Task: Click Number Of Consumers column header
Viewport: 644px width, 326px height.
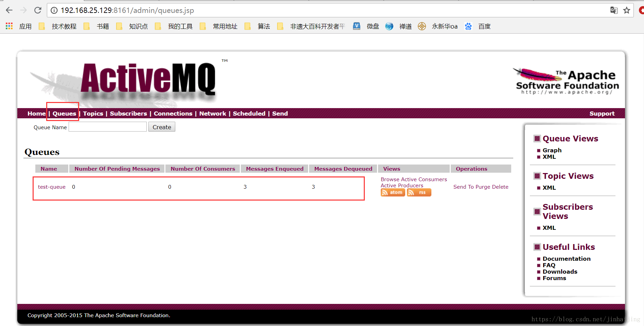Action: coord(203,169)
